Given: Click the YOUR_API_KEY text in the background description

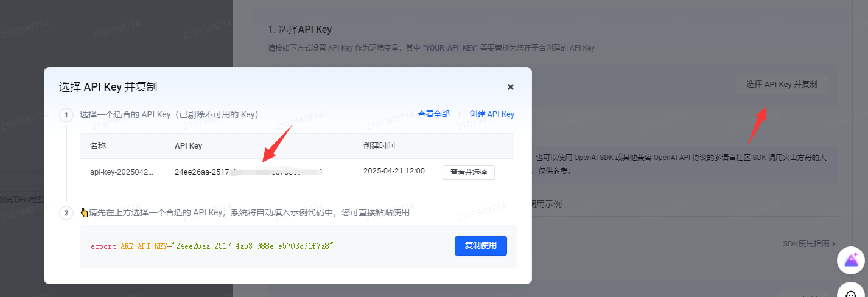Looking at the screenshot, I should tap(450, 47).
